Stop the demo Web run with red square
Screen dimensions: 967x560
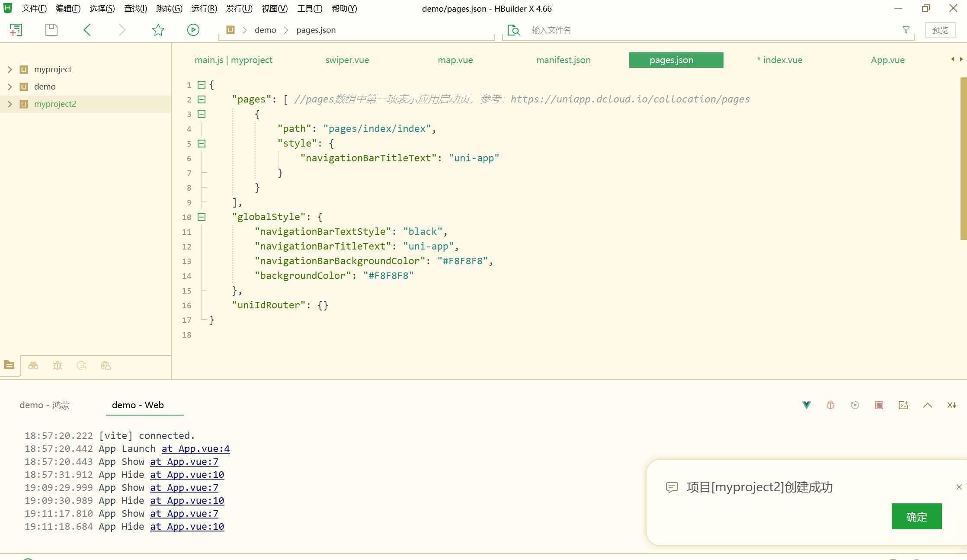[878, 405]
